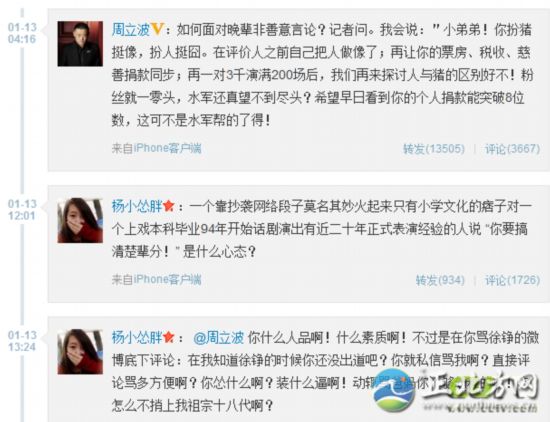Open 评论(3667) on first post

pyautogui.click(x=512, y=149)
